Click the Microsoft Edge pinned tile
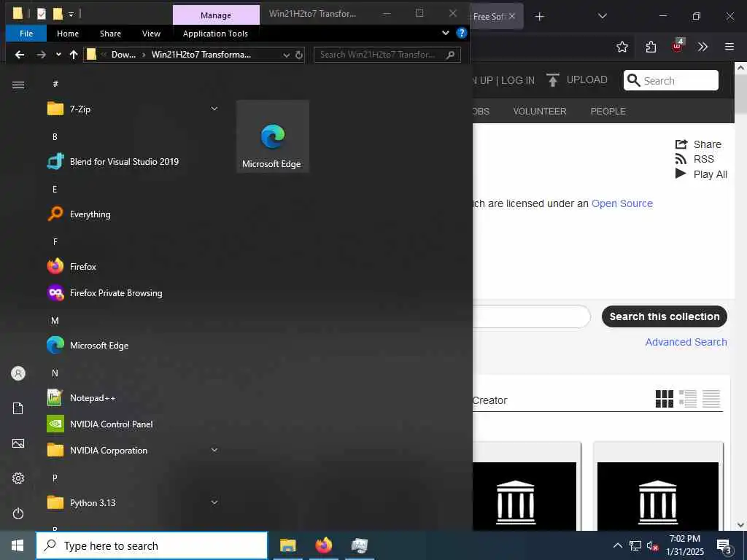 pyautogui.click(x=273, y=136)
